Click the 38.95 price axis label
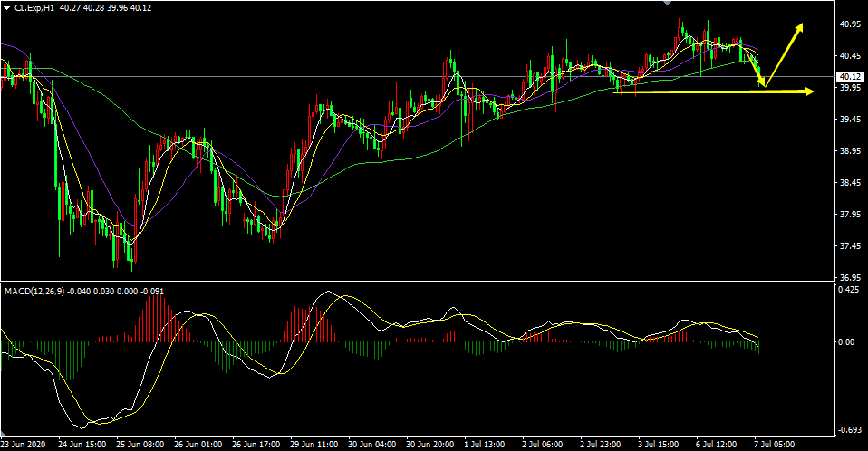 click(850, 150)
